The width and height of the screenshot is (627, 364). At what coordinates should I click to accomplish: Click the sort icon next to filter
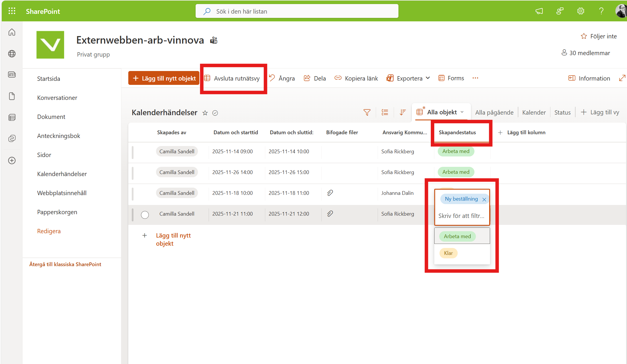tap(402, 112)
